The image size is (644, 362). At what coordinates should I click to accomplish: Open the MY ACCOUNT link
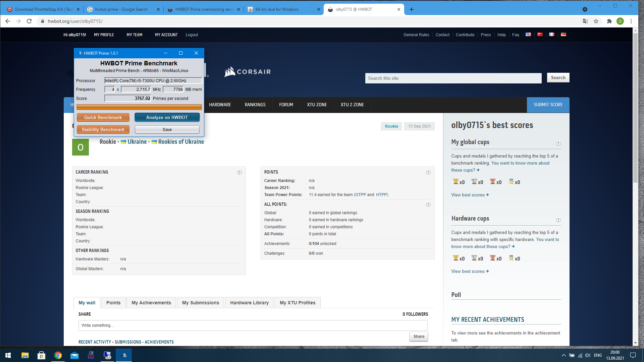pos(166,35)
